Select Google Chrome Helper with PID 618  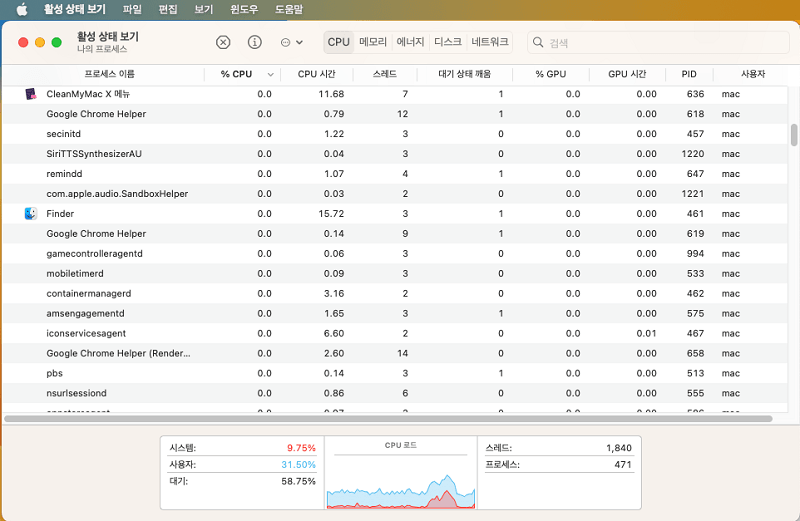point(395,114)
